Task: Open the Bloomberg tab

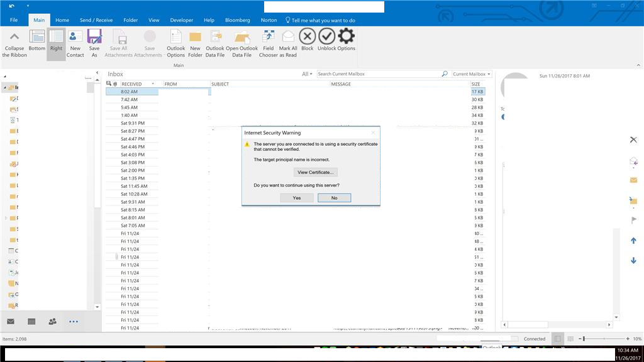Action: 237,20
